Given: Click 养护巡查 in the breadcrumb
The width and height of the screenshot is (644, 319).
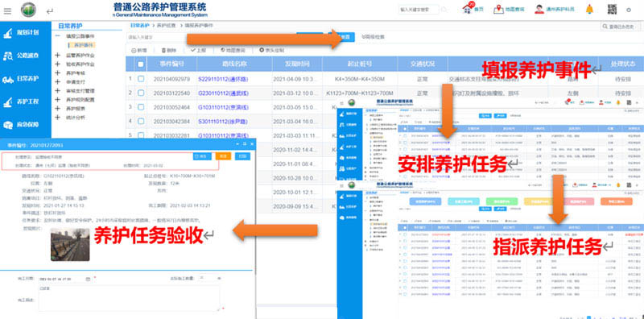Looking at the screenshot, I should click(166, 26).
